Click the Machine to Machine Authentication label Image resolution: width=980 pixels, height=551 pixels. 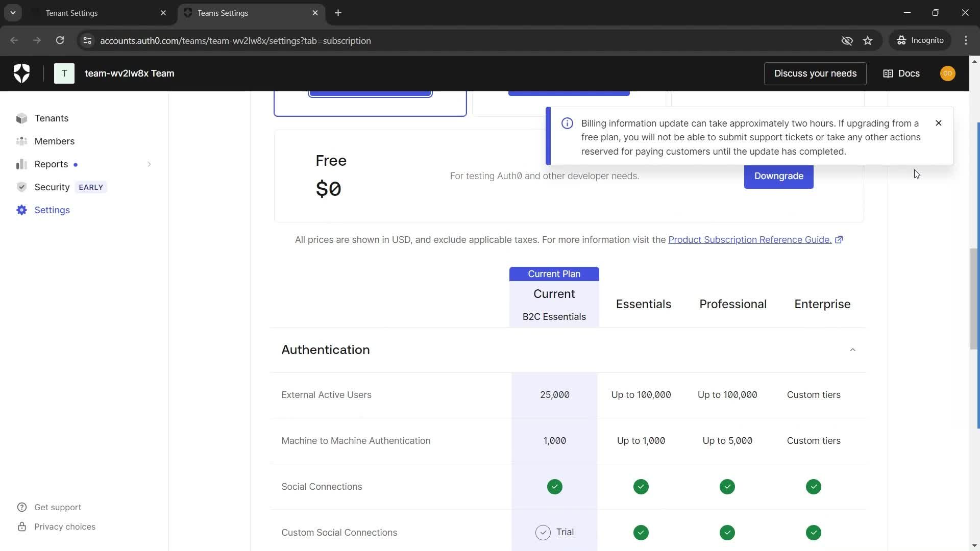(356, 441)
